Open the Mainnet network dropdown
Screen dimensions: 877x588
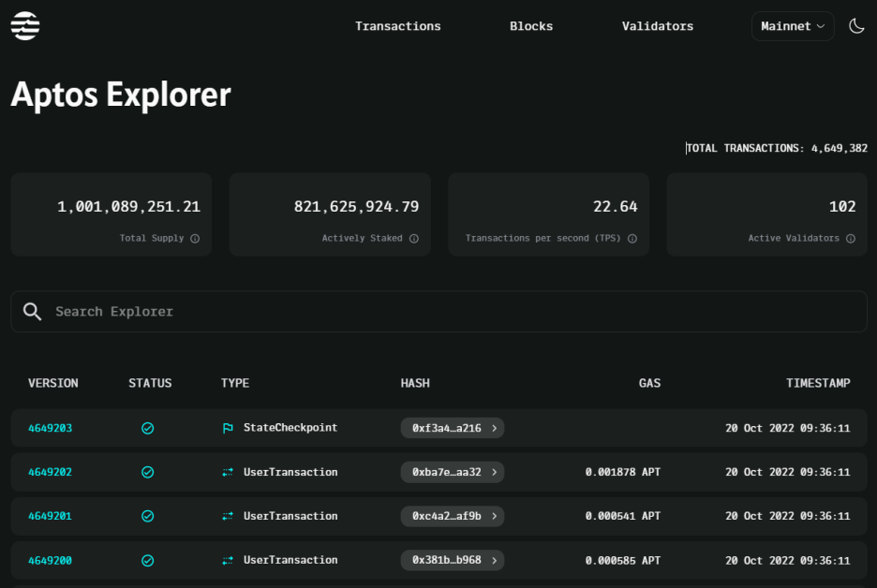[793, 26]
